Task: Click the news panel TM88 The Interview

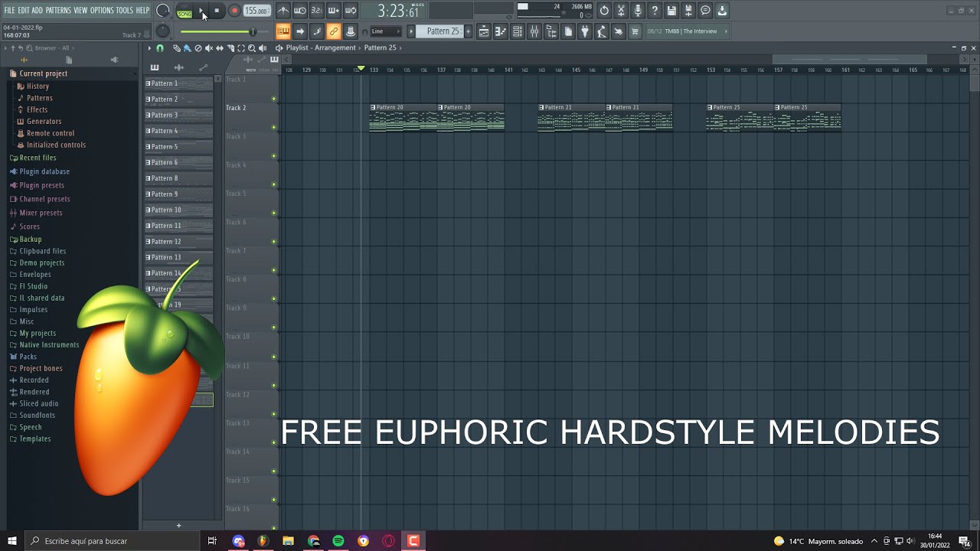Action: 688,31
